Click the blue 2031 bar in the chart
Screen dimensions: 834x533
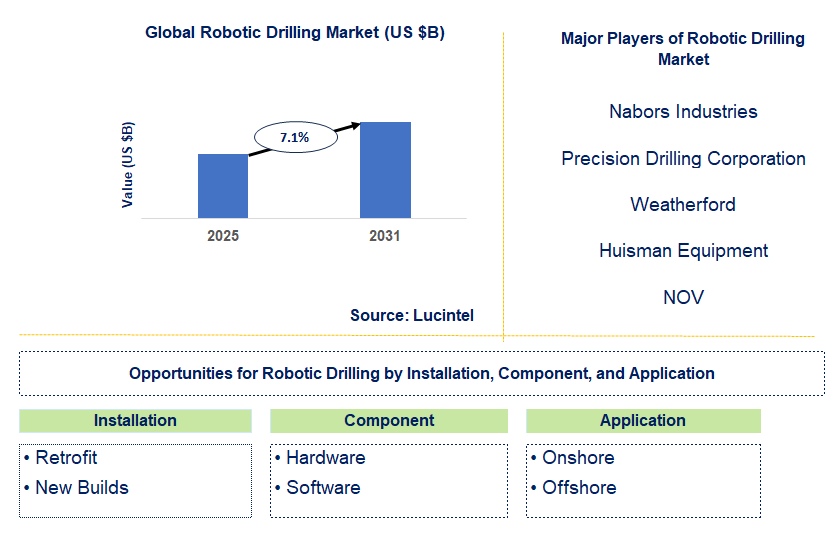pos(385,170)
